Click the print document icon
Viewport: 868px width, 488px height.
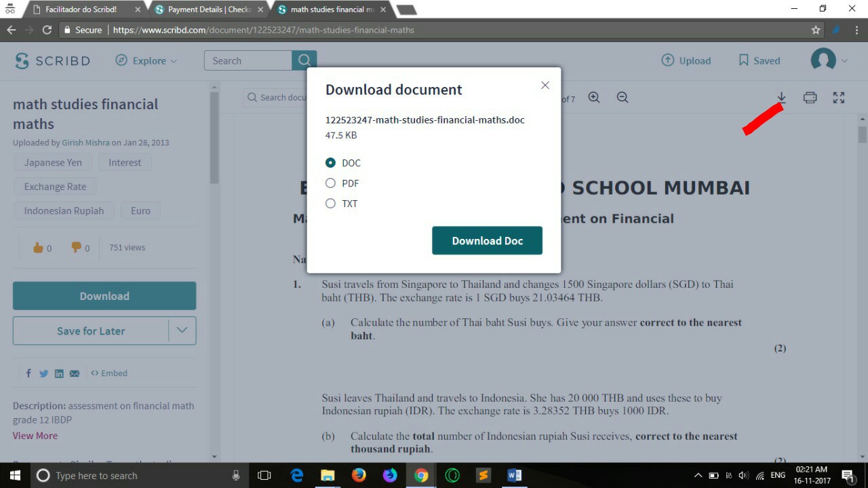[x=810, y=97]
